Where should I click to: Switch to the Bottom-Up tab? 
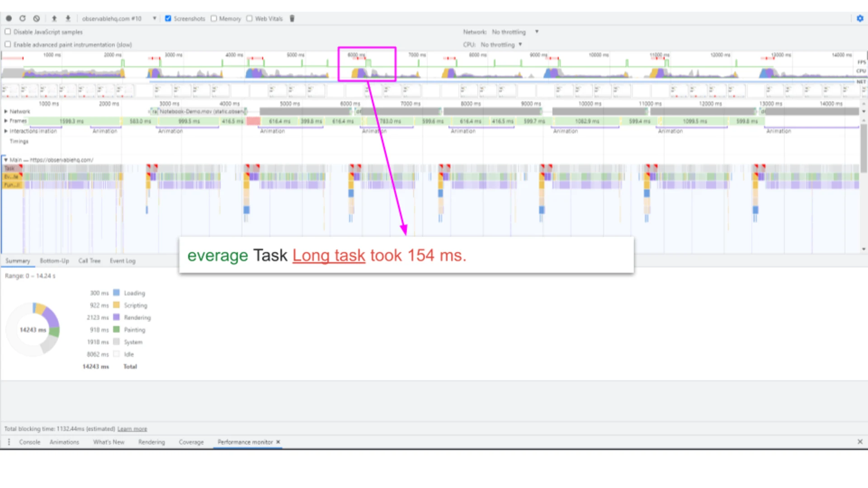tap(54, 261)
